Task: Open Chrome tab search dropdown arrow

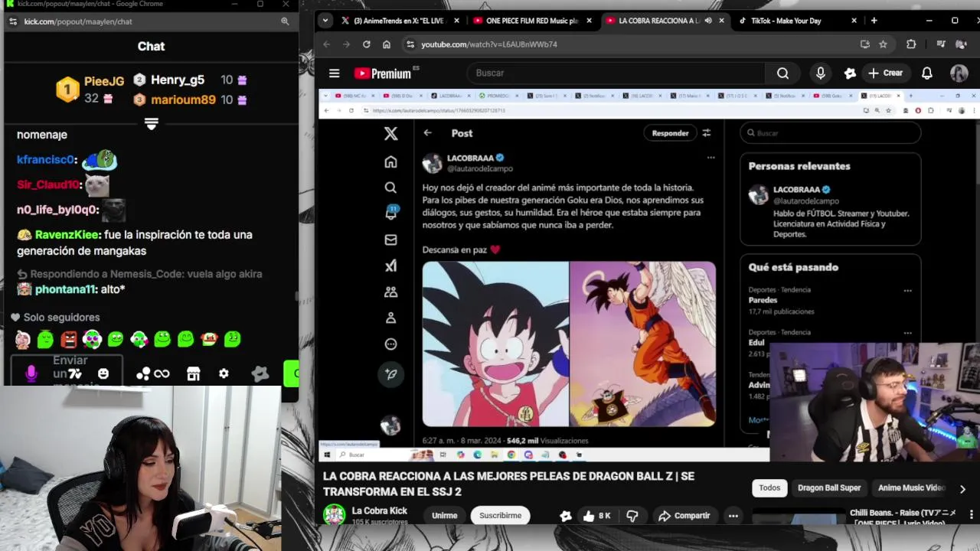Action: tap(325, 21)
